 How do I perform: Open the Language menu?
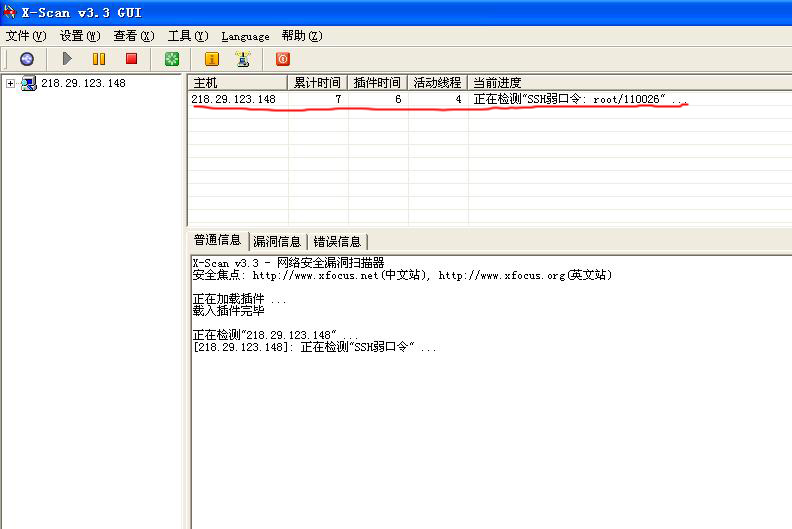pos(245,36)
